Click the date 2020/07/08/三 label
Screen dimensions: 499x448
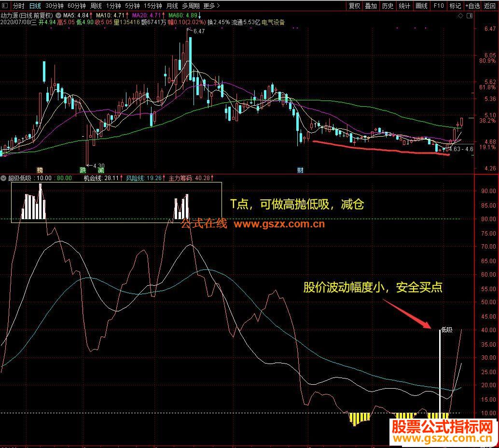[19, 22]
